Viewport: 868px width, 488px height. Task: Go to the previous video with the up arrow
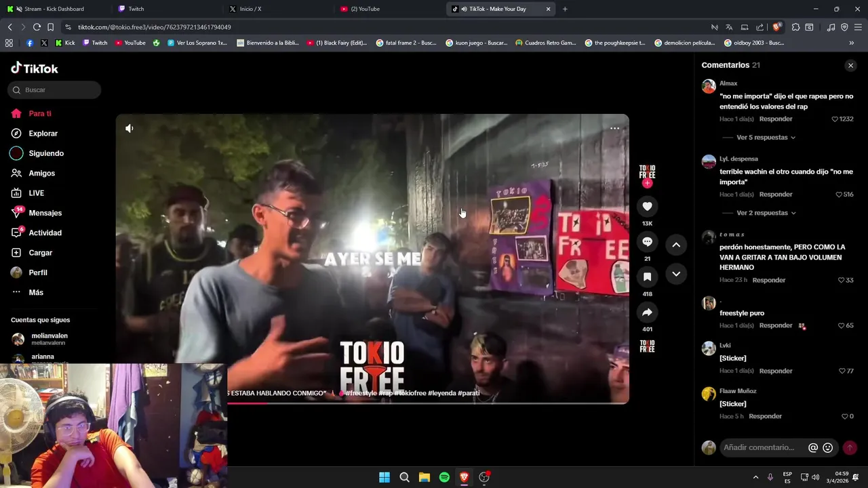pyautogui.click(x=676, y=245)
